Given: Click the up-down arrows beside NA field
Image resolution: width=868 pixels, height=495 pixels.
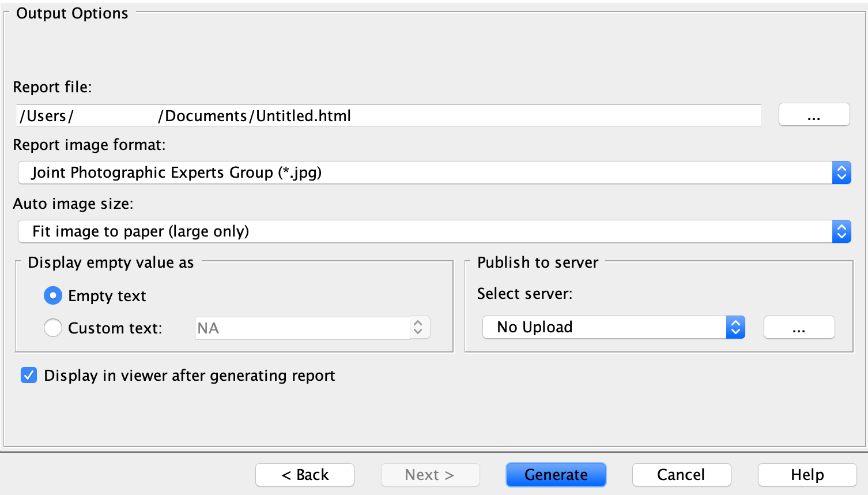Looking at the screenshot, I should (x=418, y=328).
